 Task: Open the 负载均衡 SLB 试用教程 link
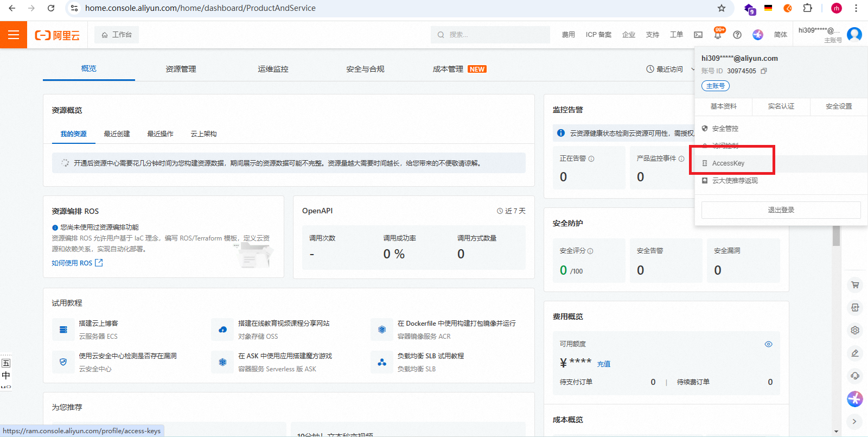431,356
